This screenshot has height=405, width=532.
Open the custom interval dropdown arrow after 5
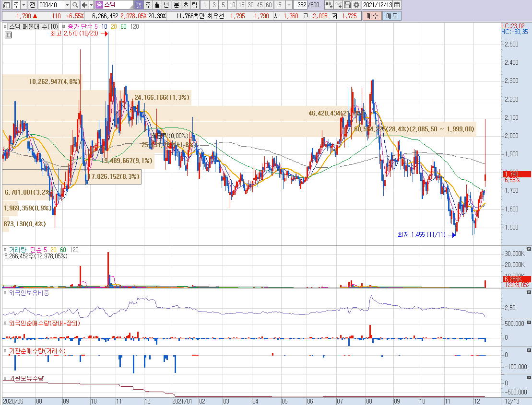point(289,5)
